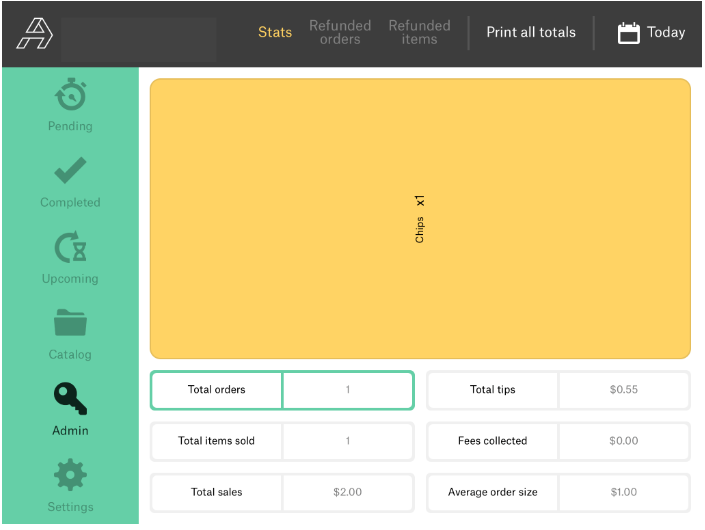The image size is (705, 530).
Task: Click the Fees collected stat card
Action: (558, 441)
